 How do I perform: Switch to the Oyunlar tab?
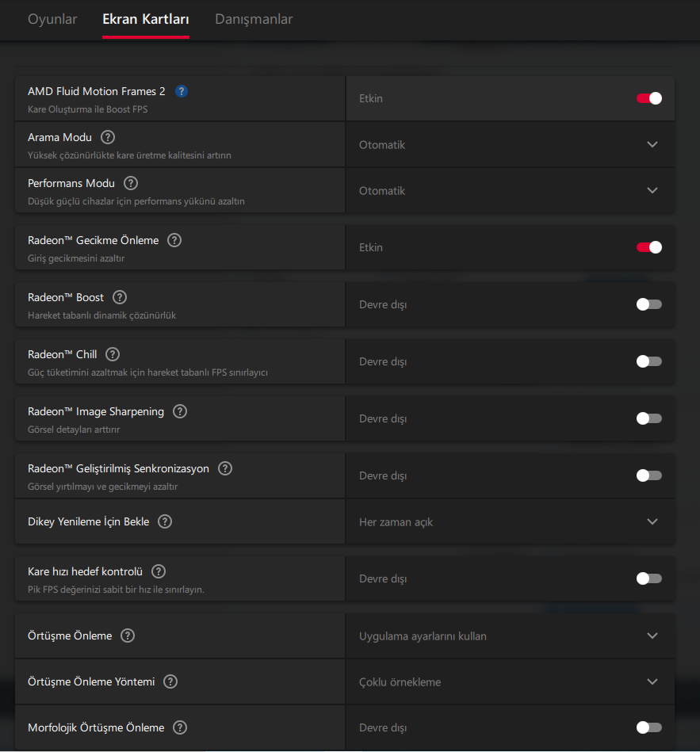[x=52, y=19]
